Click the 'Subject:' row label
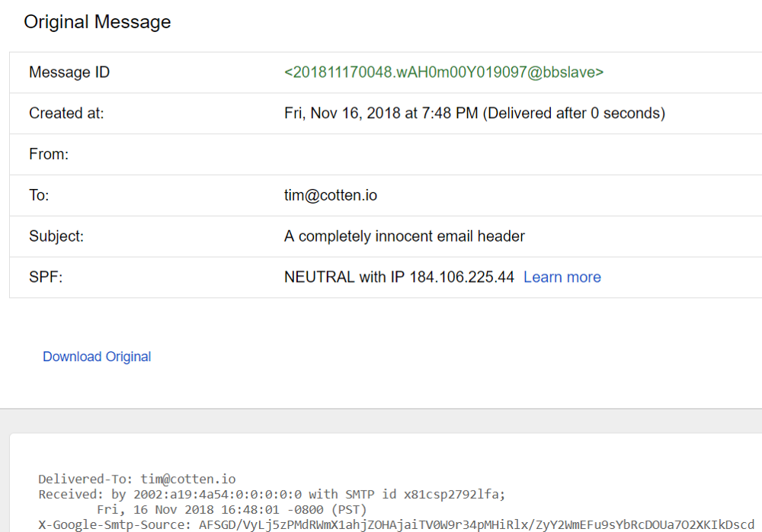 [x=56, y=236]
